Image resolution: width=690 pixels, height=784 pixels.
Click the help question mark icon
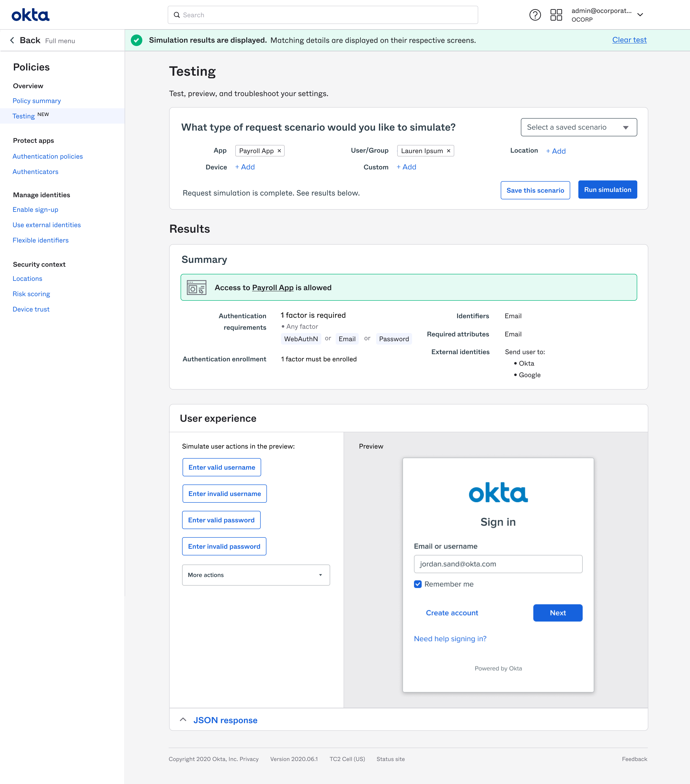[x=535, y=15]
